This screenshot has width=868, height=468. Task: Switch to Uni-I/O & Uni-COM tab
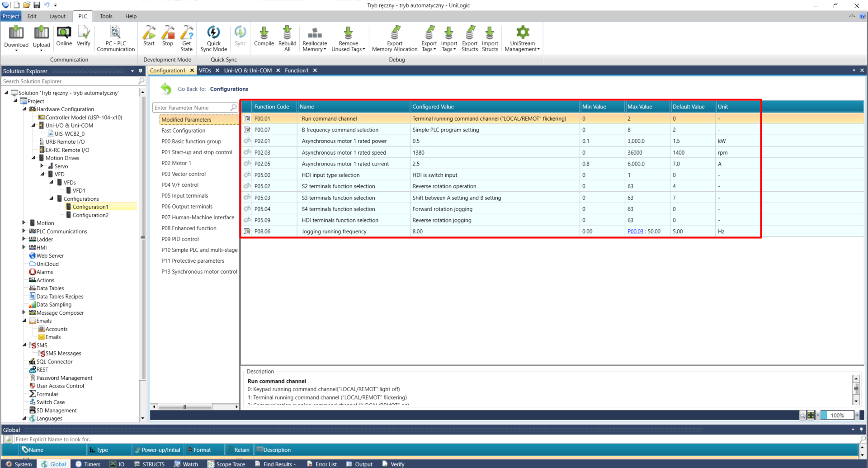coord(248,71)
